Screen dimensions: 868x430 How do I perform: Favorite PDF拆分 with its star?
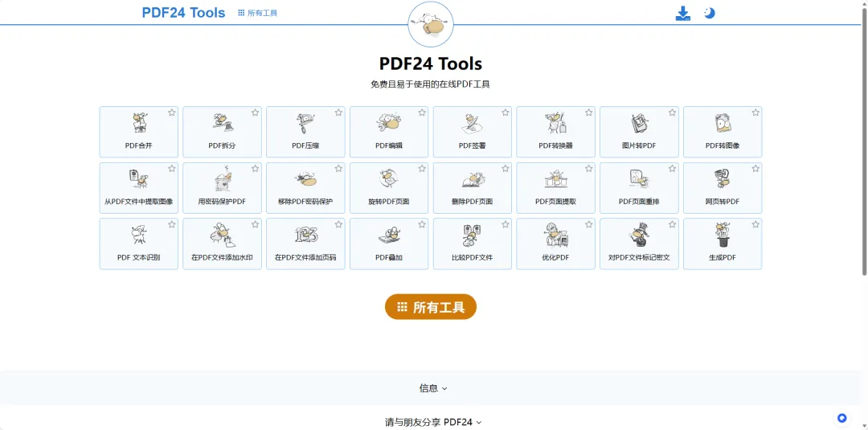[x=256, y=113]
